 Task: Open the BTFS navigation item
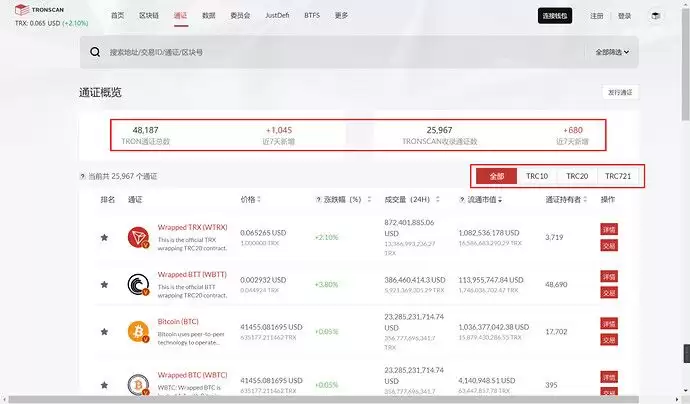click(312, 15)
